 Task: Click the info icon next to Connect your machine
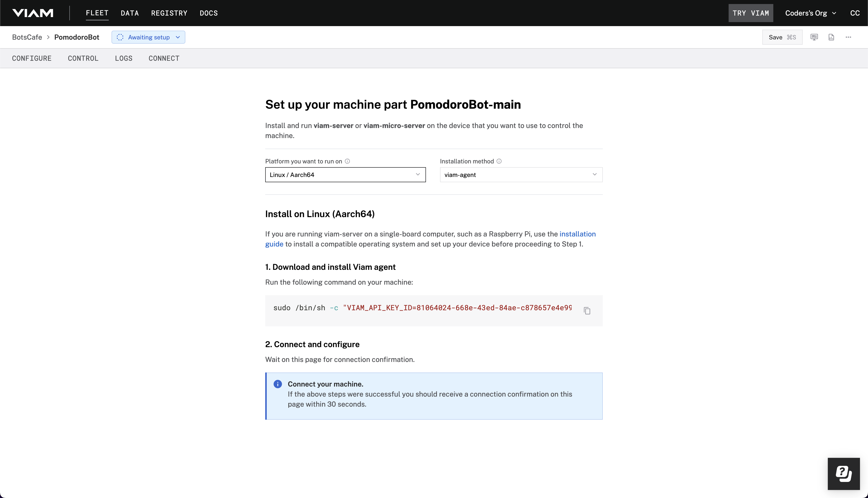[x=278, y=384]
